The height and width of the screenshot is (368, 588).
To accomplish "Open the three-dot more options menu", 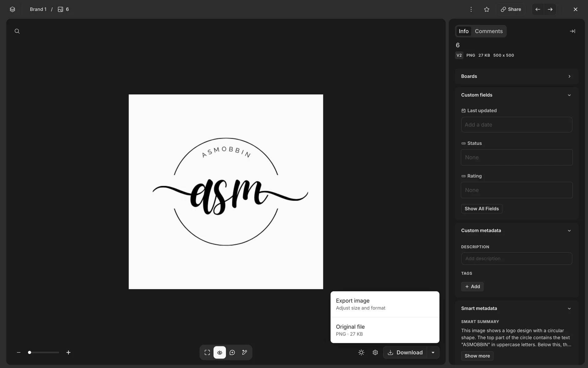I will 471,10.
